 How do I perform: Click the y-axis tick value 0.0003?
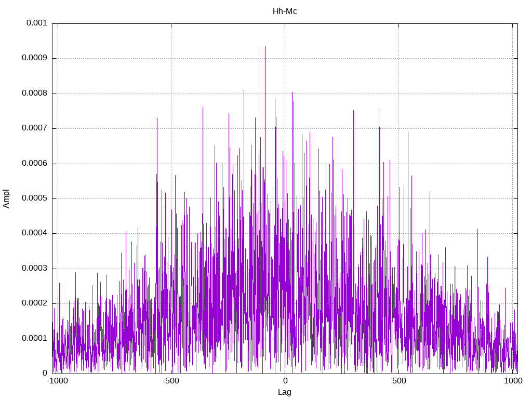tap(35, 269)
